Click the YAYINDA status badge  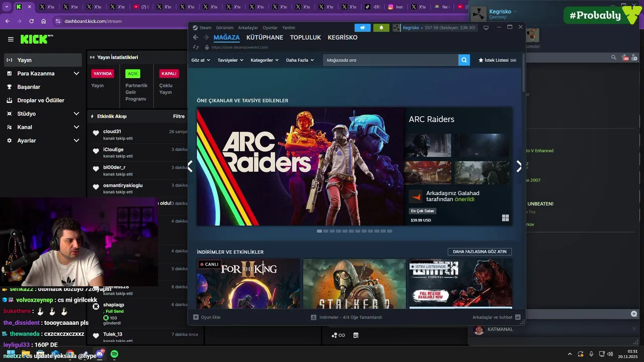[103, 73]
